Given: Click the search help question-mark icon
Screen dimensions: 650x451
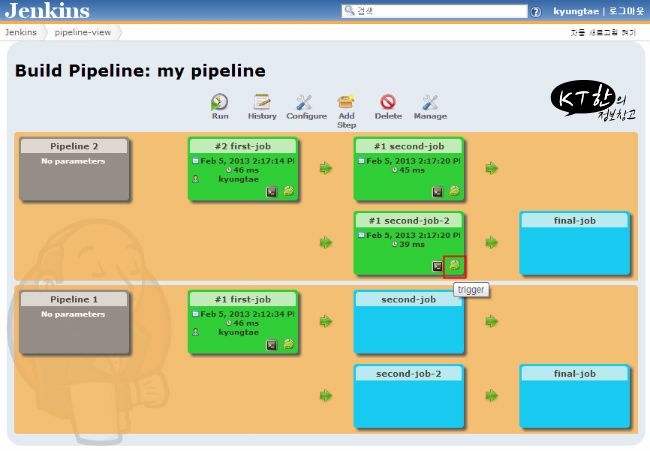Looking at the screenshot, I should click(536, 12).
